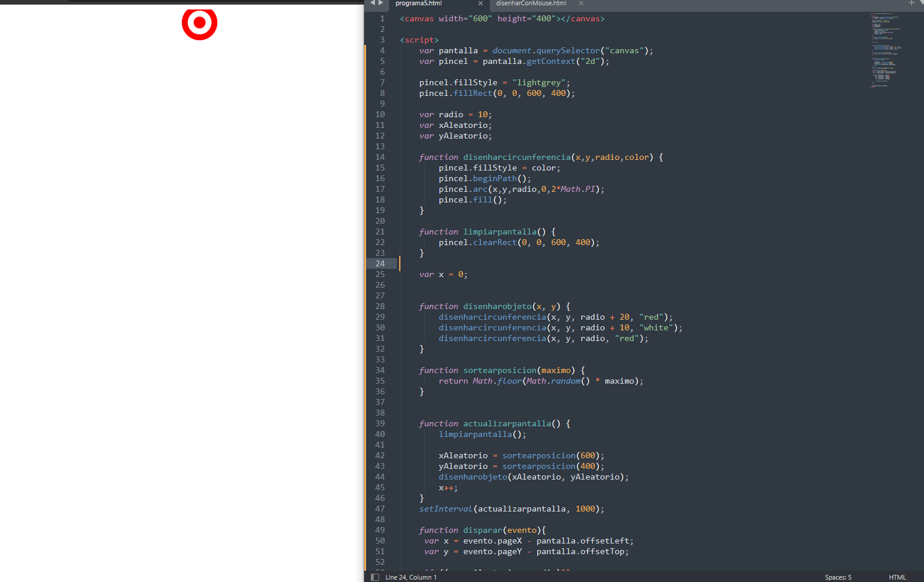Viewport: 924px width, 582px height.
Task: Click the Line 24, Column 1 status indicator
Action: point(410,577)
